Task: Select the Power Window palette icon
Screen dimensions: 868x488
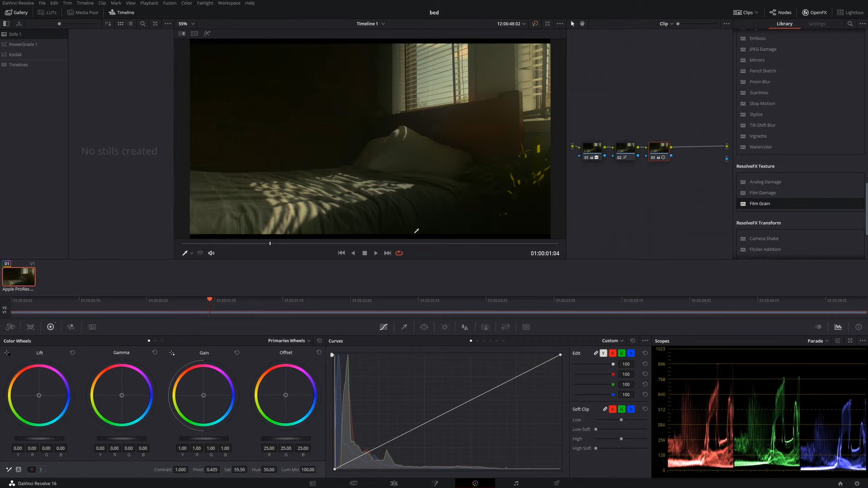Action: [x=424, y=326]
